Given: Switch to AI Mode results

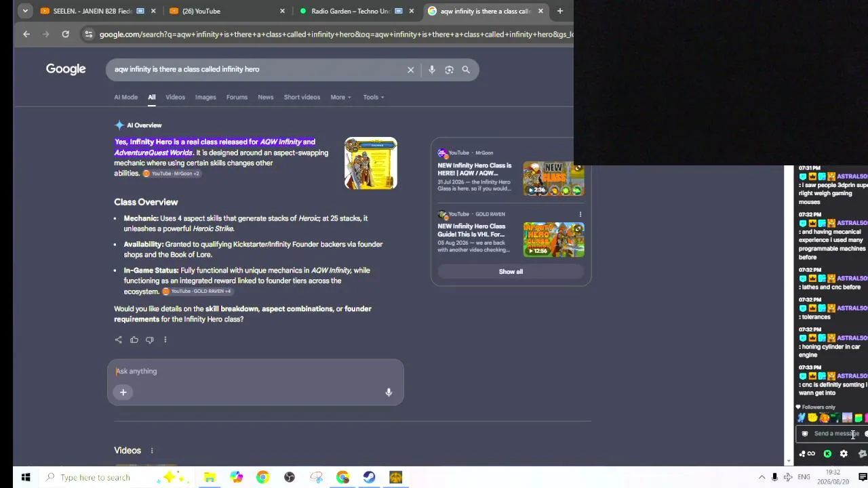Looking at the screenshot, I should [125, 97].
